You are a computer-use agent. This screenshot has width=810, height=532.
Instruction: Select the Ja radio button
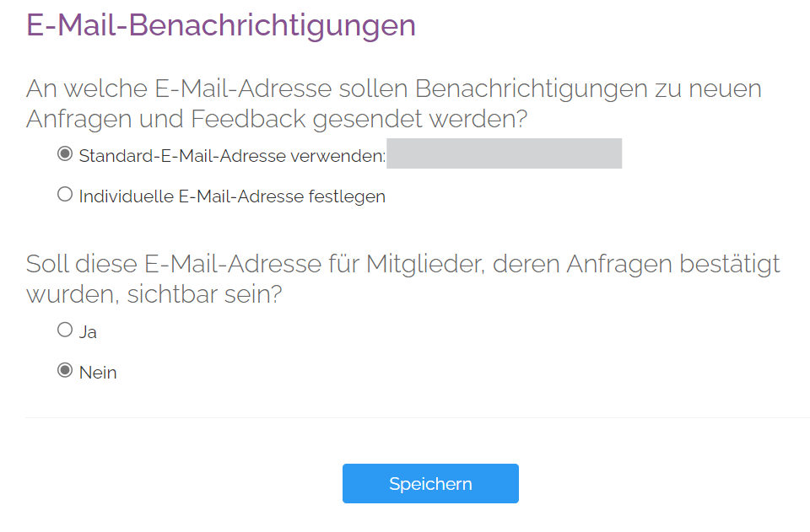(x=64, y=330)
